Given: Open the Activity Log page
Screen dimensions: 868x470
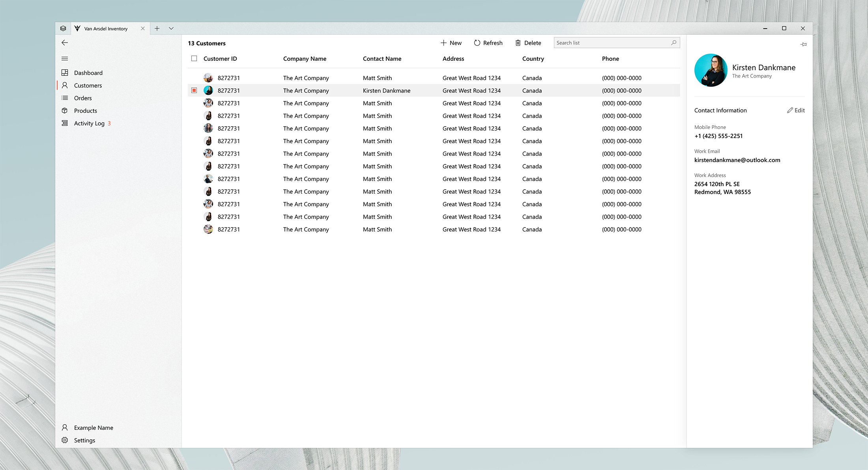Looking at the screenshot, I should pyautogui.click(x=89, y=123).
